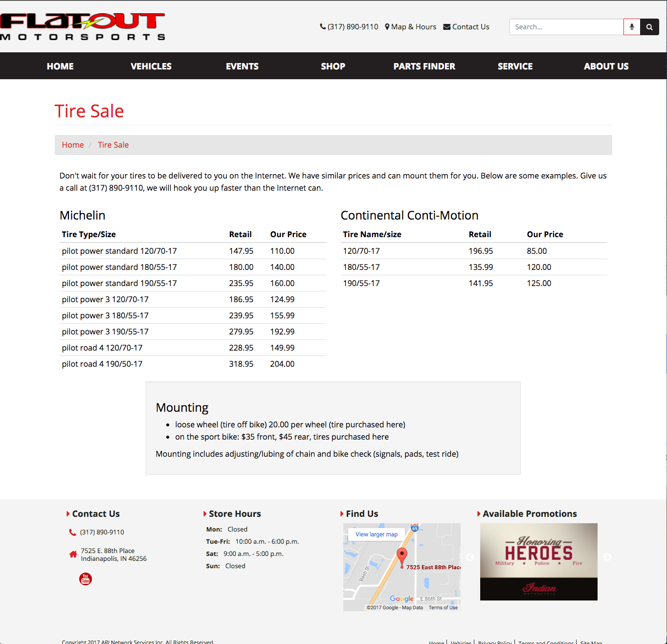Click the next promotion arrow

607,557
